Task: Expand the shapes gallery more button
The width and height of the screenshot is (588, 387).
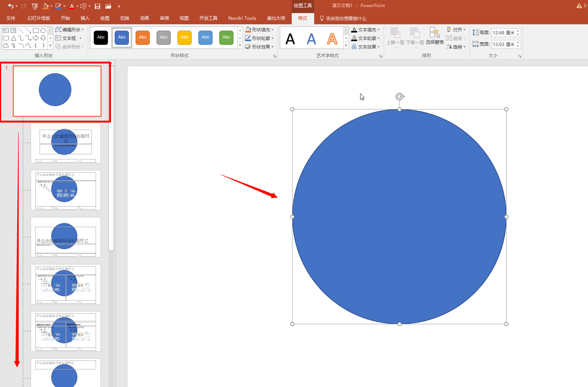Action: (x=50, y=46)
